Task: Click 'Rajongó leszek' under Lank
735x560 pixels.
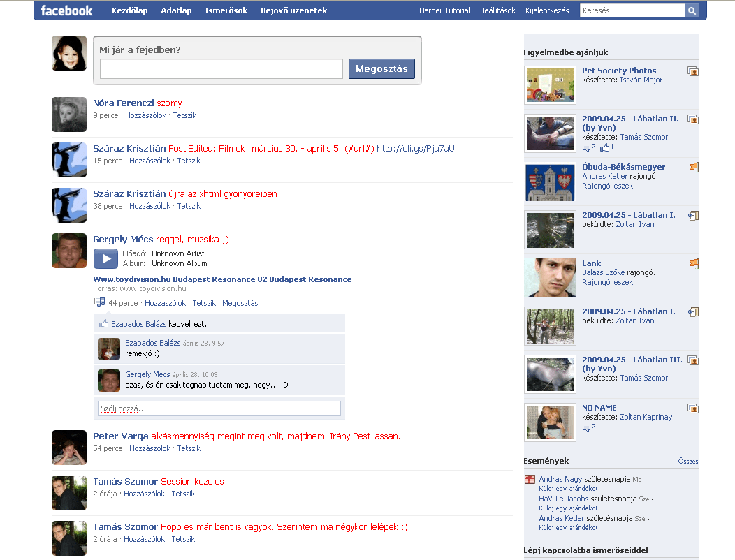Action: click(607, 282)
